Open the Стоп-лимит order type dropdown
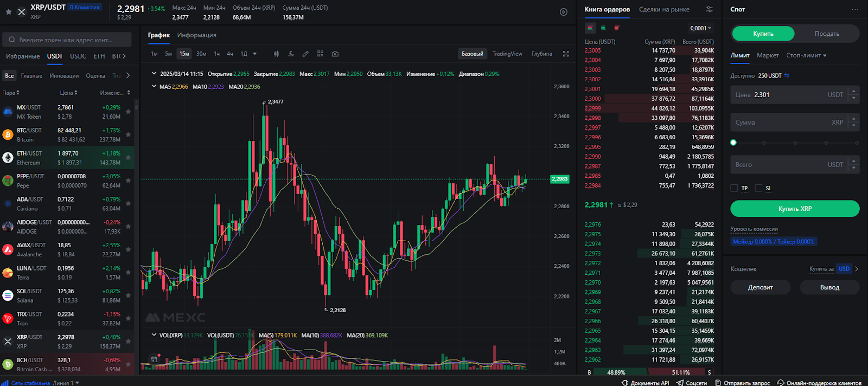 (x=806, y=55)
